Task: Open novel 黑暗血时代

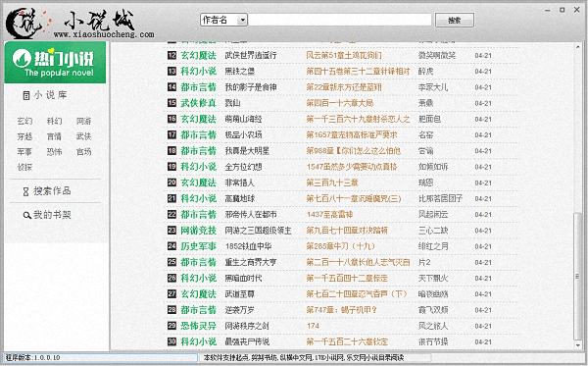Action: 243,278
